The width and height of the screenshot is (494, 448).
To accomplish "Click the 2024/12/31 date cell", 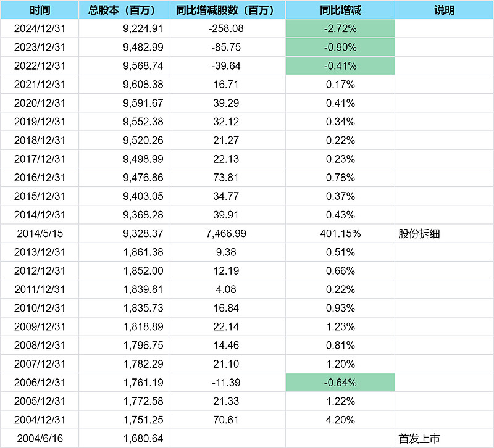I will pos(40,29).
